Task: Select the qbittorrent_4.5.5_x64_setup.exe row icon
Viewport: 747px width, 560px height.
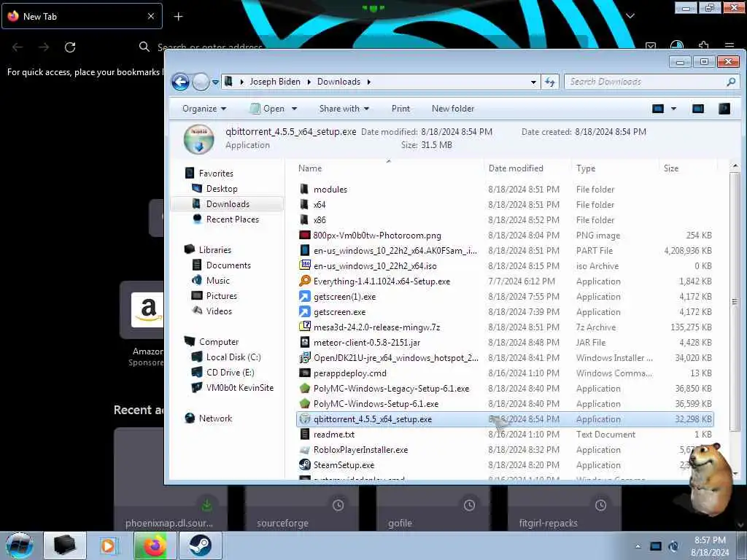Action: pos(304,419)
